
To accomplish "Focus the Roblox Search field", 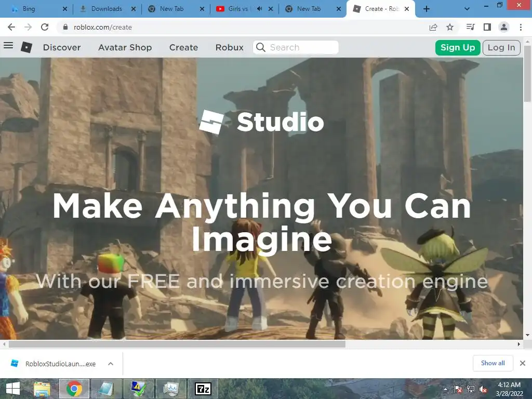I will click(x=296, y=47).
